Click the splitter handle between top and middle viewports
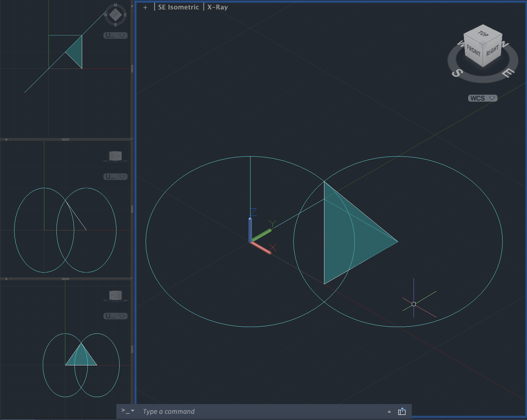 pyautogui.click(x=66, y=139)
